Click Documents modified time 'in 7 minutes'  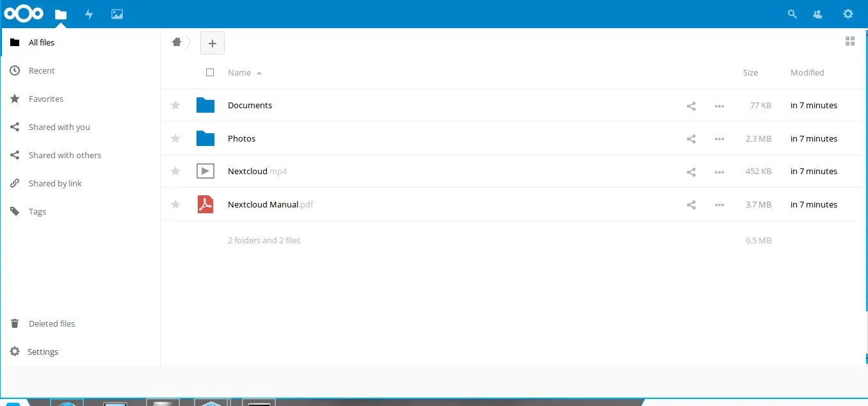point(814,105)
